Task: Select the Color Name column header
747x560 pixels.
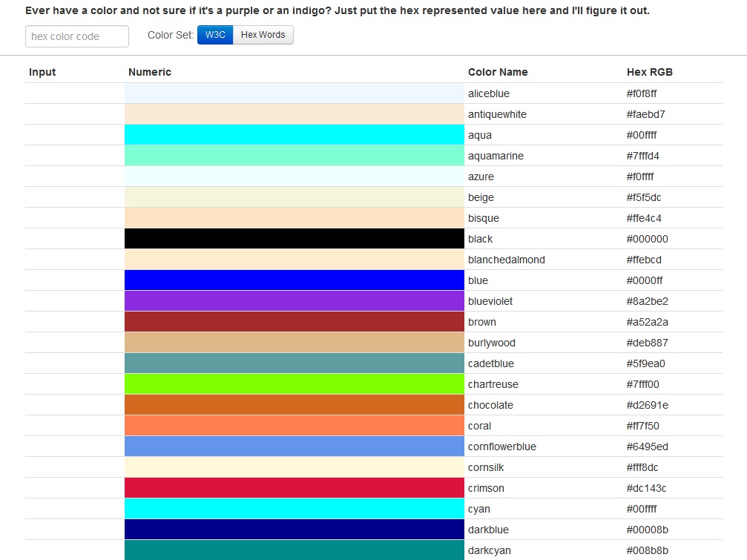Action: coord(497,72)
